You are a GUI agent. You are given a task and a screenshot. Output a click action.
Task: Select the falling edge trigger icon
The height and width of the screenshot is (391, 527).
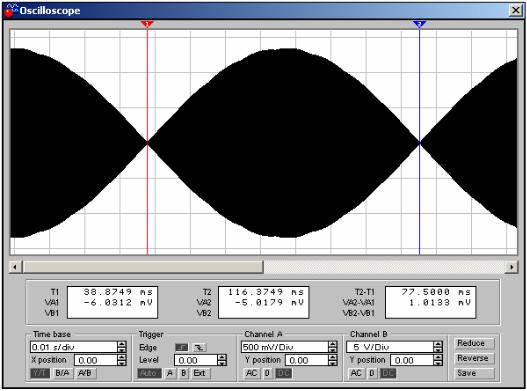point(200,347)
